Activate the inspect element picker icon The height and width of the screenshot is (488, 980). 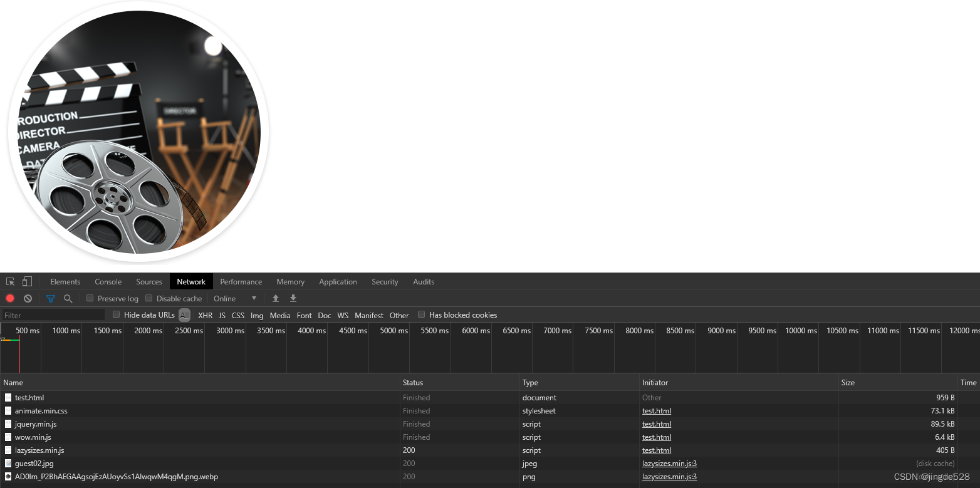coord(10,281)
